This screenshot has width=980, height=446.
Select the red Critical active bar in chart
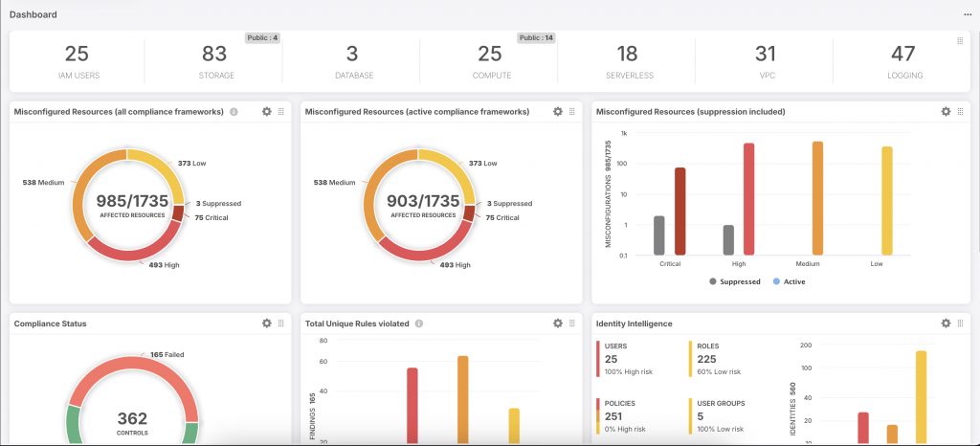click(680, 211)
